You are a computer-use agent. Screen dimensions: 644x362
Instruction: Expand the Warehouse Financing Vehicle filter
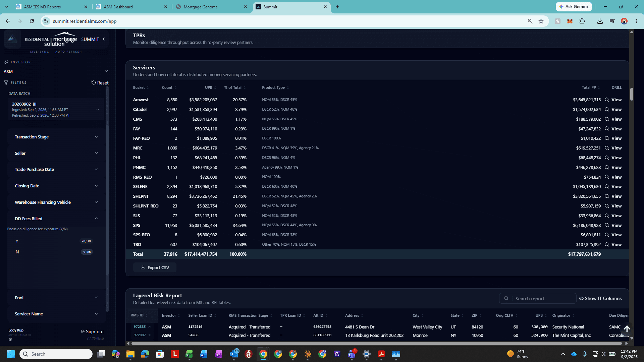click(56, 202)
